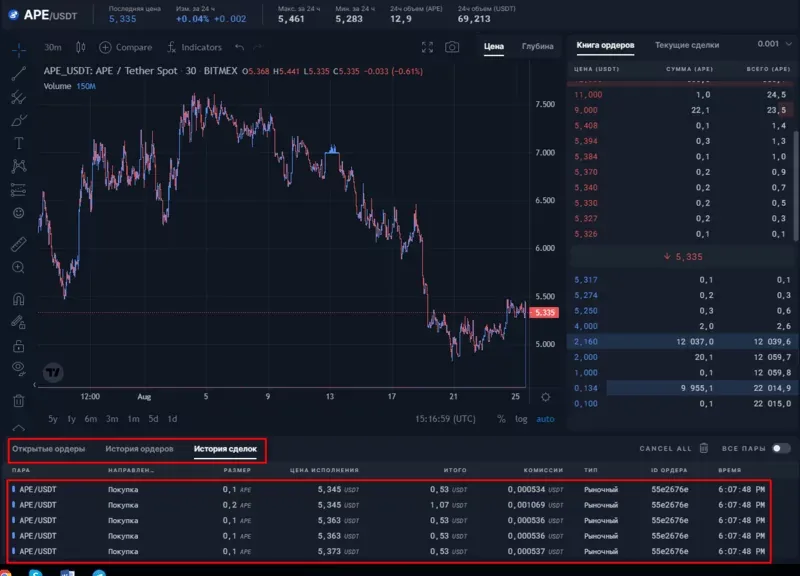Open the 30m interval selector
800x576 pixels.
pos(53,47)
